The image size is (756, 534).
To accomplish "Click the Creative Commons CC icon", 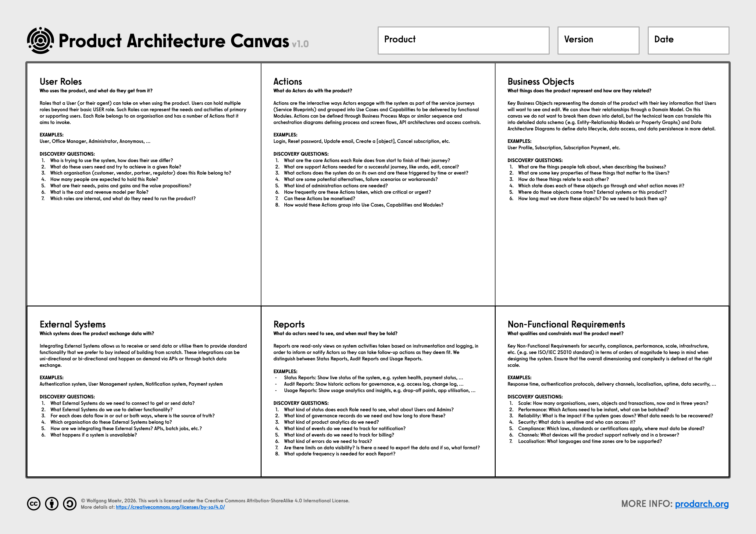I will (34, 504).
